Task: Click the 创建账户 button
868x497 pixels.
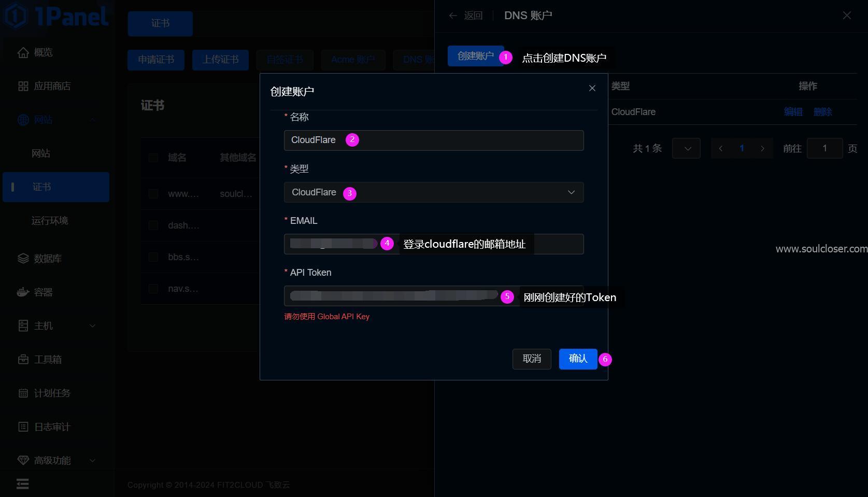Action: 476,56
